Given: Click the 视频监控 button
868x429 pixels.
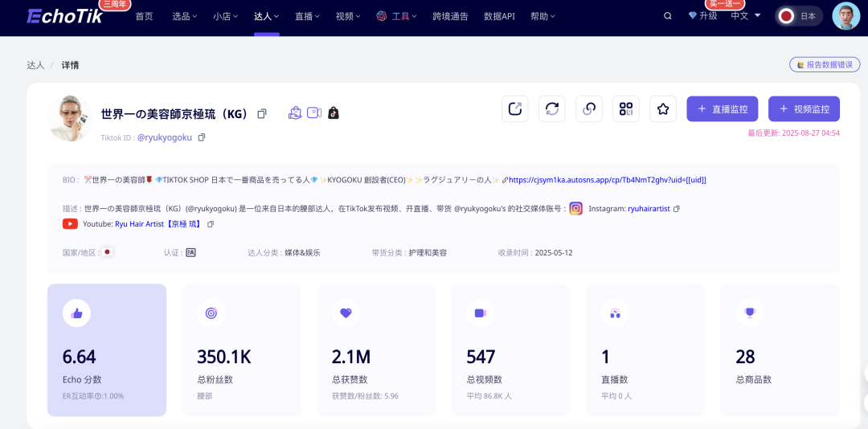Looking at the screenshot, I should (x=804, y=108).
